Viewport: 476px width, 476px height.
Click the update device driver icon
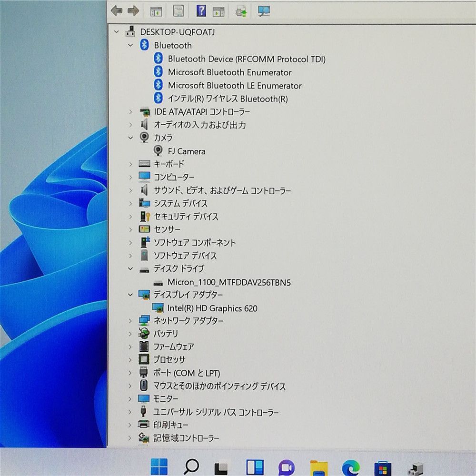click(x=241, y=11)
